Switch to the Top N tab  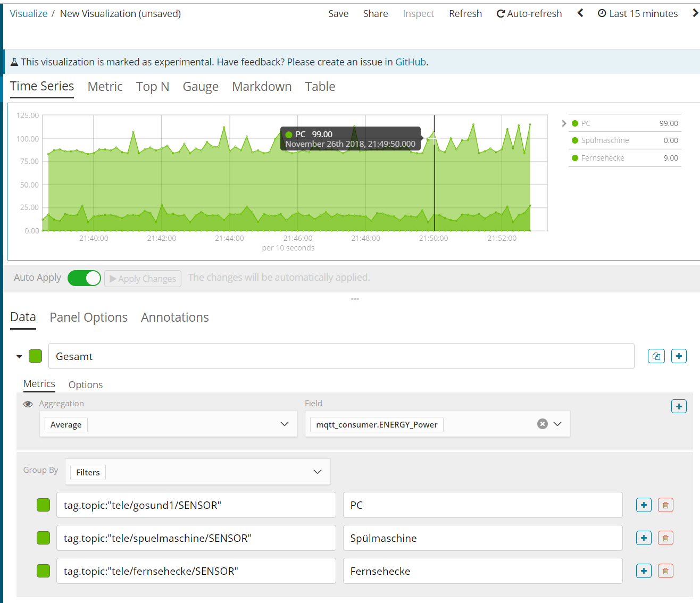(153, 87)
